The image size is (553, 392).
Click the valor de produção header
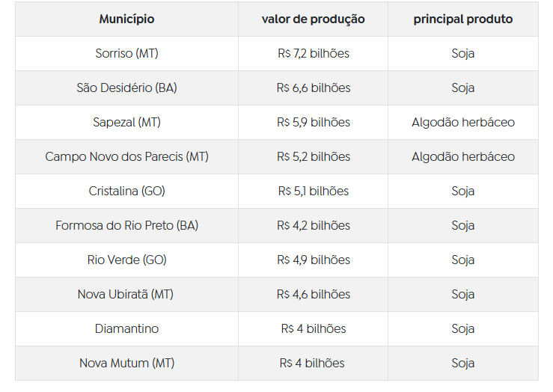click(x=313, y=19)
